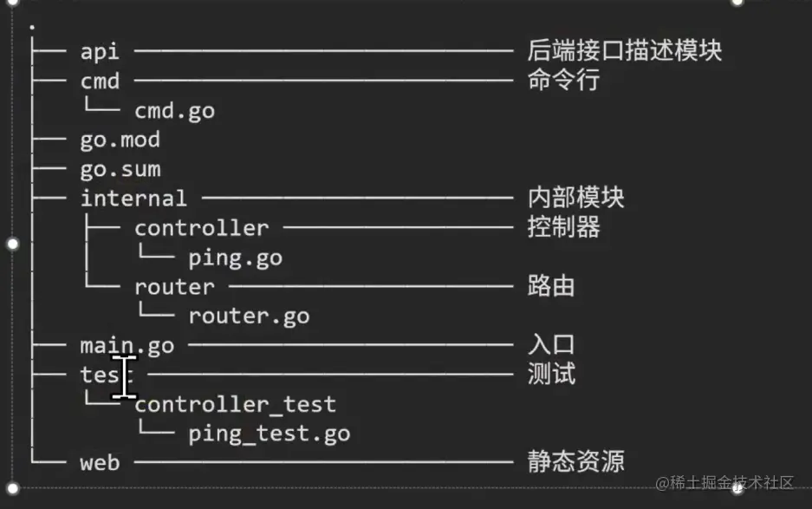Select the ping_test.go file entry
Viewport: 812px width, 509px height.
coord(270,434)
